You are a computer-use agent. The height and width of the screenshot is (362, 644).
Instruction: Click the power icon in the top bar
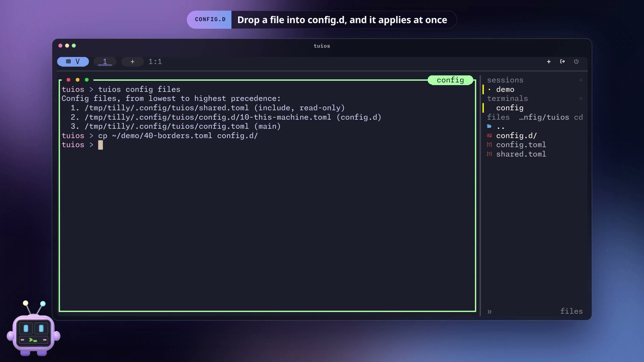click(x=576, y=62)
